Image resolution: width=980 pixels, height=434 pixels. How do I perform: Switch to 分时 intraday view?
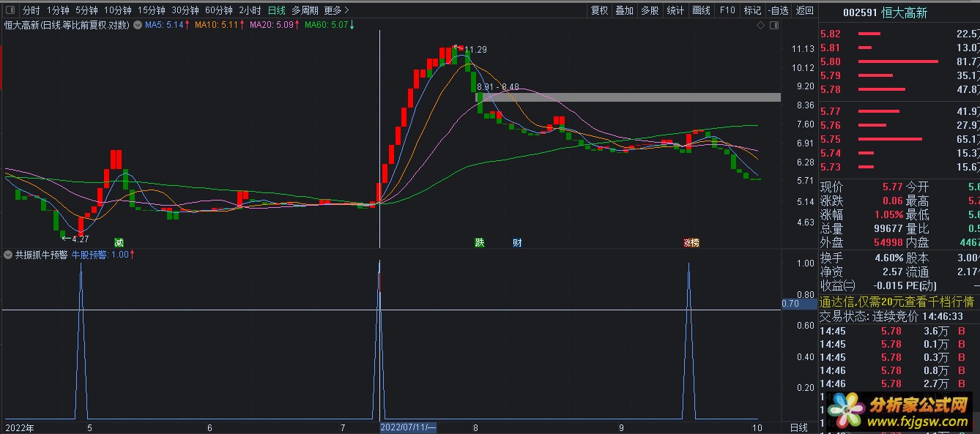(31, 10)
